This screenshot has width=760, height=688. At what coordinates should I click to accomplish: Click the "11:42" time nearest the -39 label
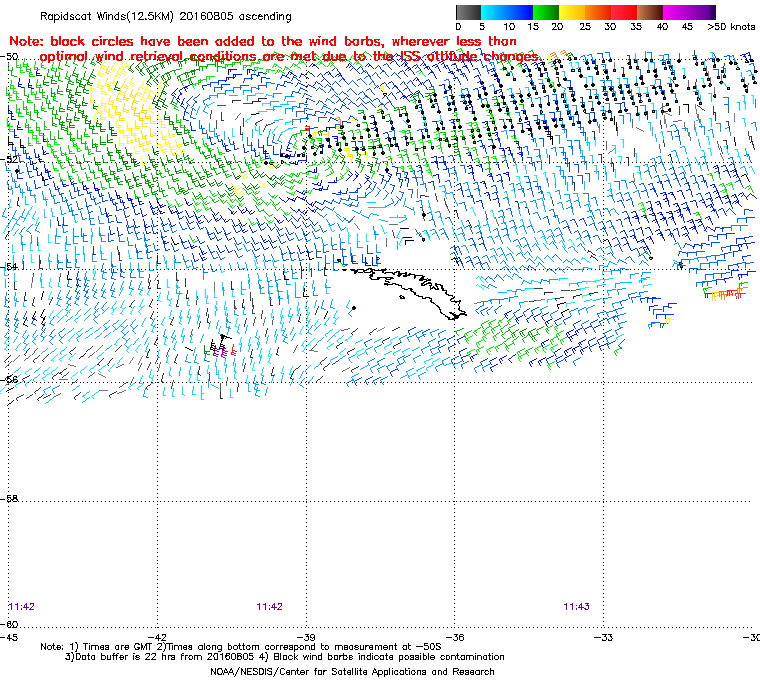(269, 607)
